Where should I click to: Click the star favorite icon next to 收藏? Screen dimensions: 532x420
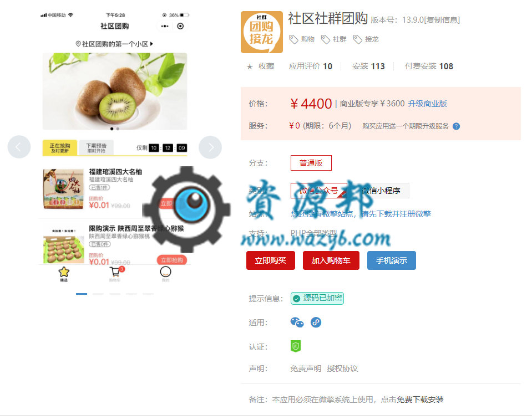pos(250,66)
